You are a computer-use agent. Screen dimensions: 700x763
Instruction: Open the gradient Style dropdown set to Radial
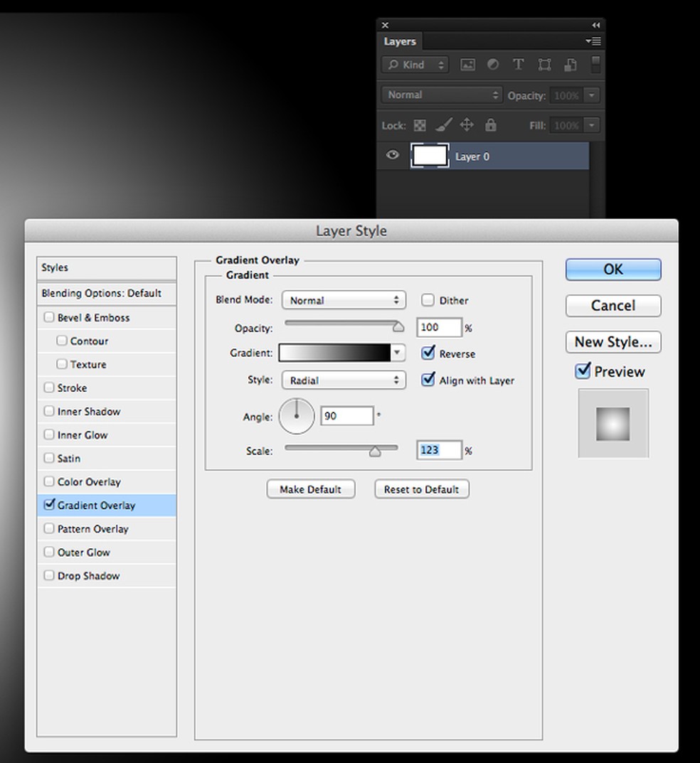[344, 380]
